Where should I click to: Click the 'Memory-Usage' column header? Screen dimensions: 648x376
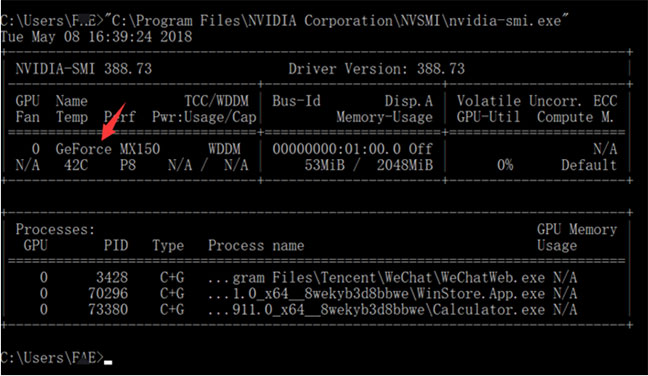(384, 117)
